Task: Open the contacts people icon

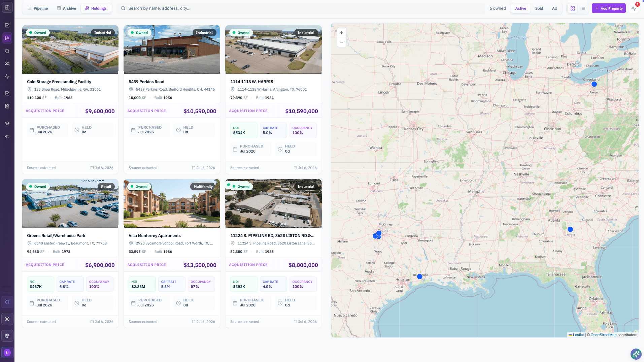Action: pyautogui.click(x=7, y=64)
